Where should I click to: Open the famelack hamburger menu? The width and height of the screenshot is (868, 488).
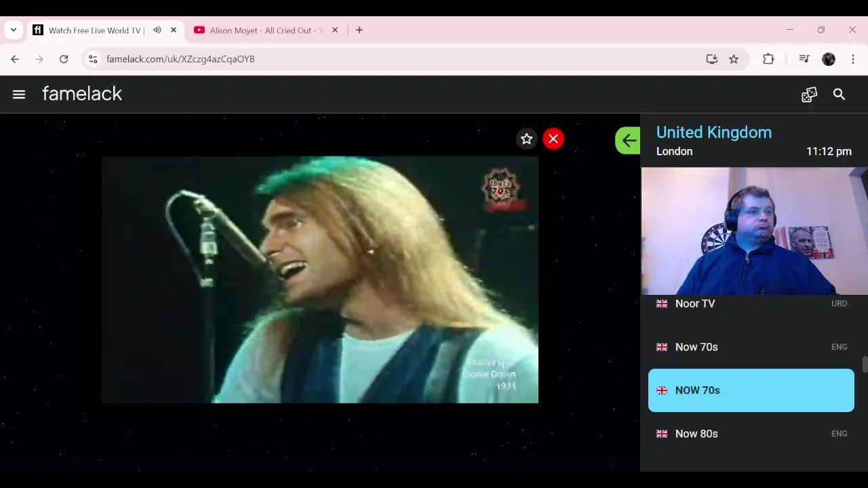[19, 94]
